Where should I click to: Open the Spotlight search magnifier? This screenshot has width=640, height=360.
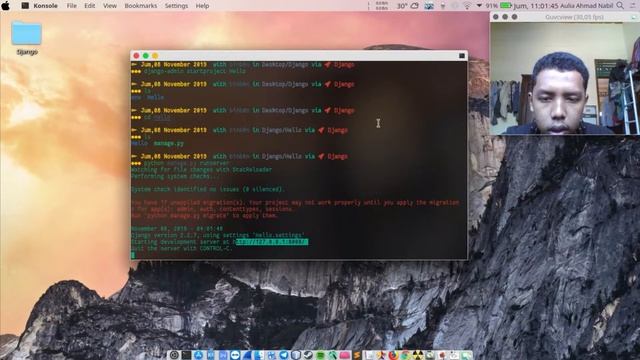coord(620,6)
